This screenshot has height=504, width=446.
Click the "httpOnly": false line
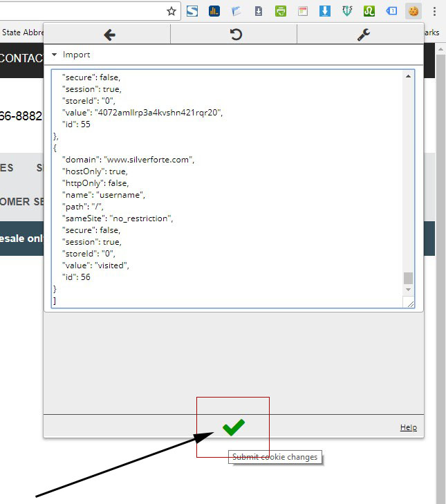(95, 183)
